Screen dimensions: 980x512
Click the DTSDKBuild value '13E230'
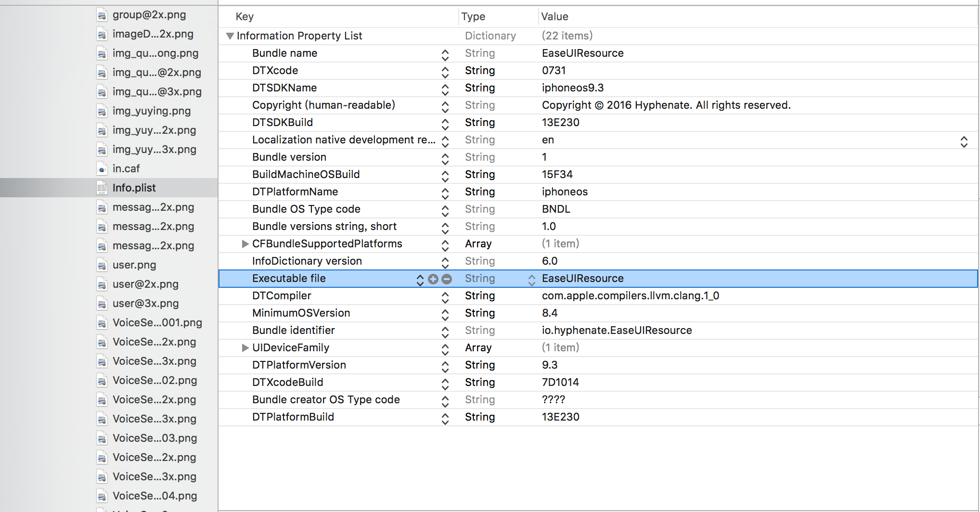point(560,122)
